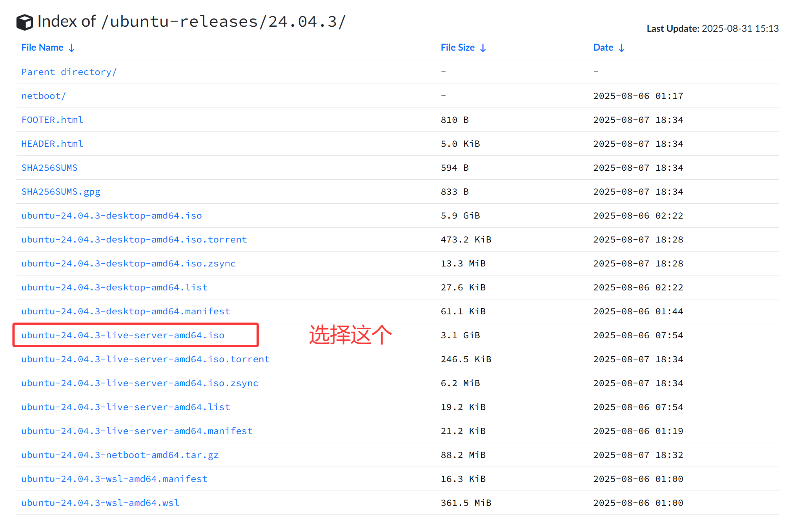Open ubuntu-24.04.3-desktop-amd64.manifest
Viewport: 812px width, 518px height.
[126, 311]
